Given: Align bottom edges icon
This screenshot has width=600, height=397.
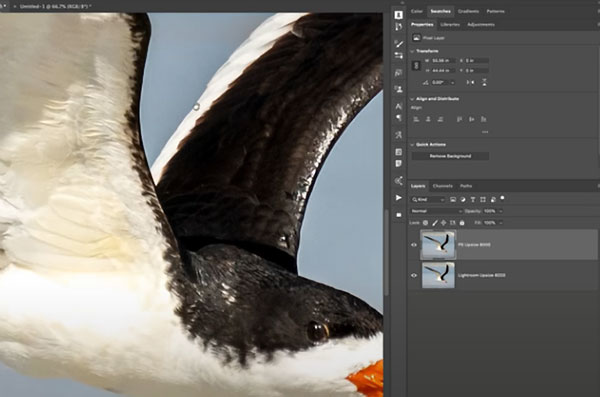Looking at the screenshot, I should pos(484,119).
